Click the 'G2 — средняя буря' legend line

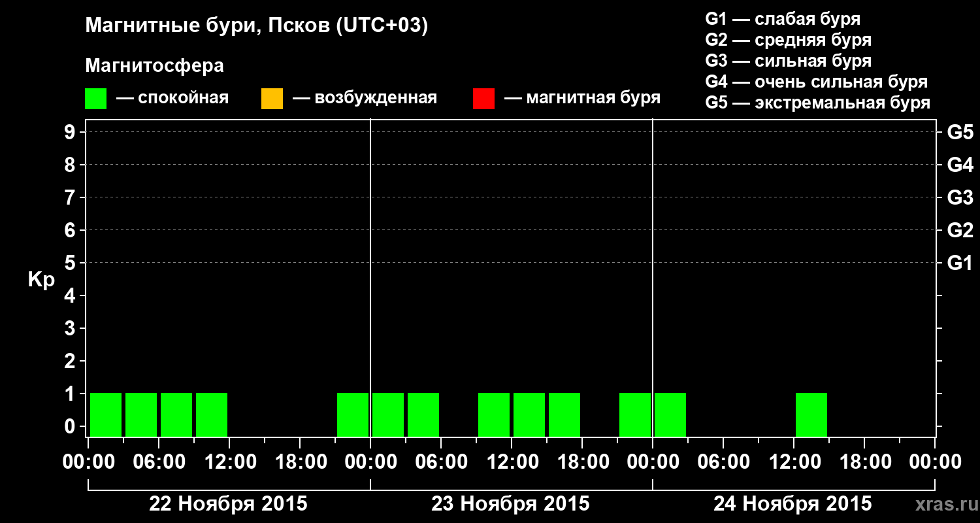(789, 40)
